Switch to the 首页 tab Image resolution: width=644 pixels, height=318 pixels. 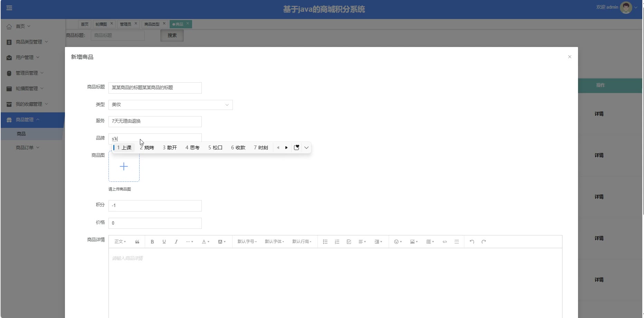85,24
